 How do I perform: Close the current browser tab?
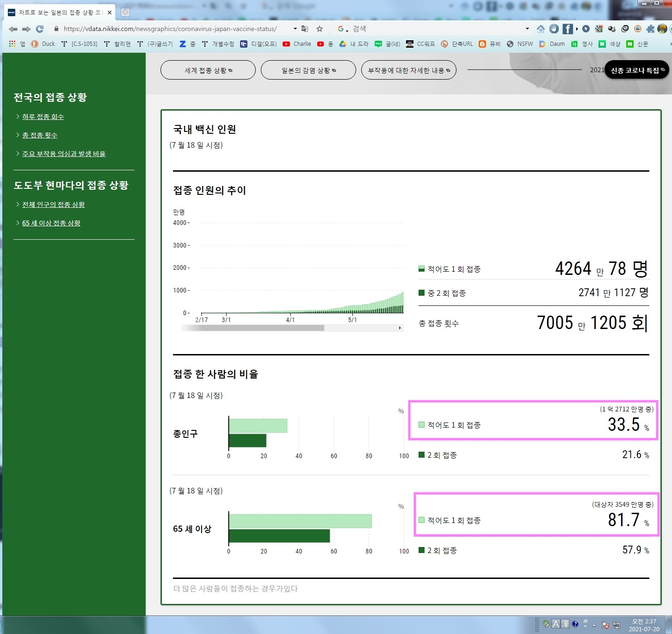click(110, 12)
